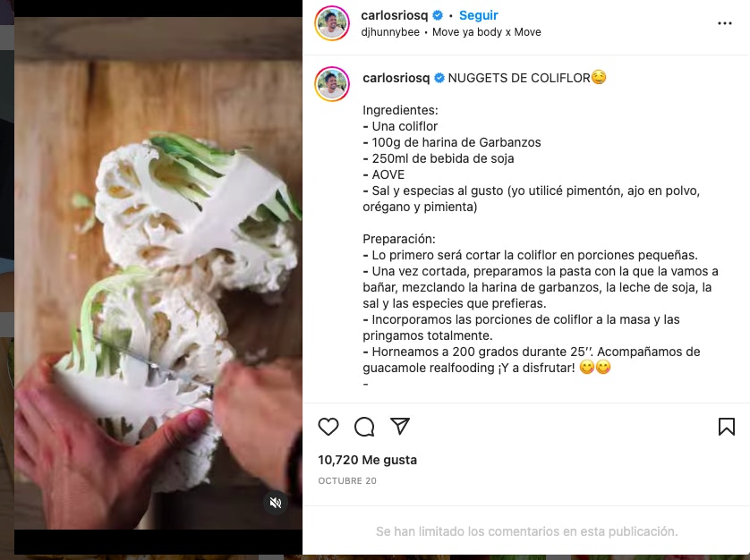Screen dimensions: 750x560
Task: Open the Move ya body x Move audio track
Action: coord(487,32)
